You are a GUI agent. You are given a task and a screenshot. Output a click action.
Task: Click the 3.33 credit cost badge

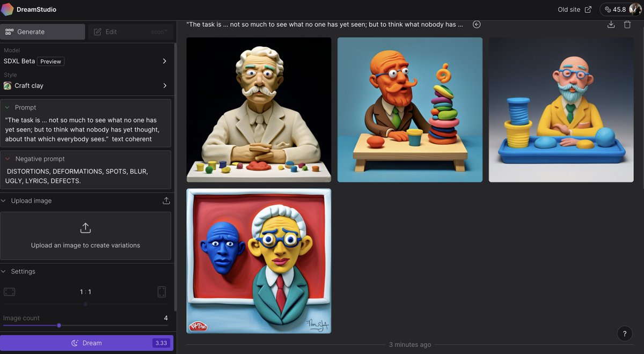point(161,343)
